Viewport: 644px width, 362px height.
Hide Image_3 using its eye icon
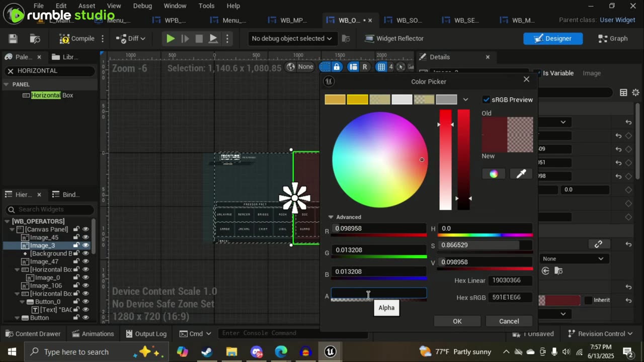pos(86,245)
